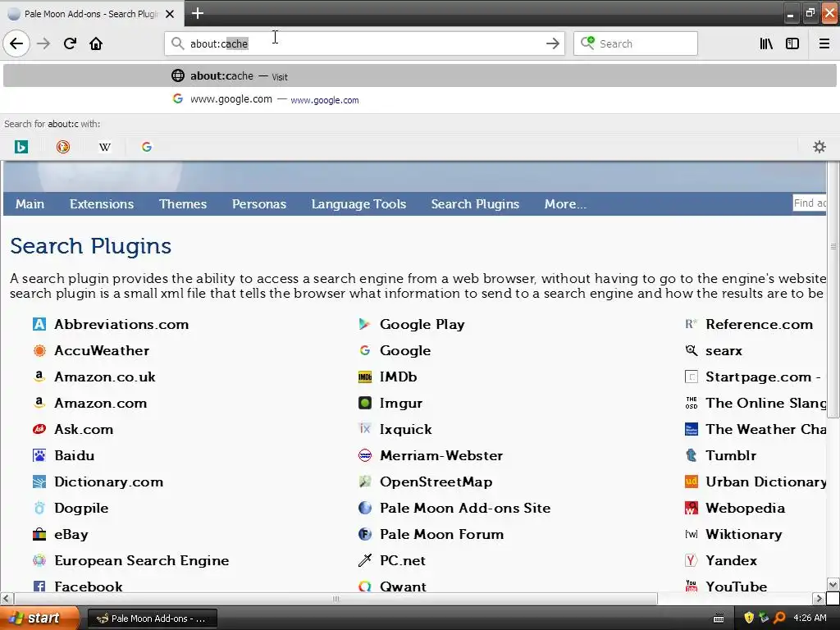Open the YouTube plugin link
The image size is (840, 630).
(736, 586)
